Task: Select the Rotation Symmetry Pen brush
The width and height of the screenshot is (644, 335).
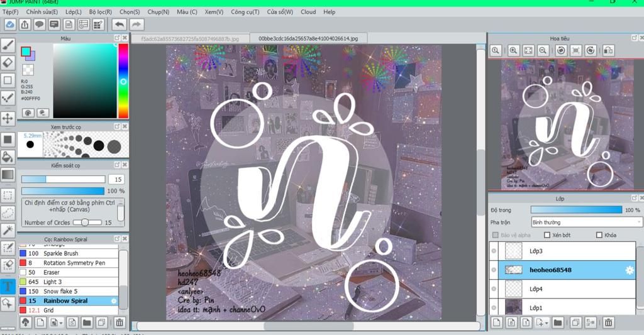Action: [x=68, y=263]
